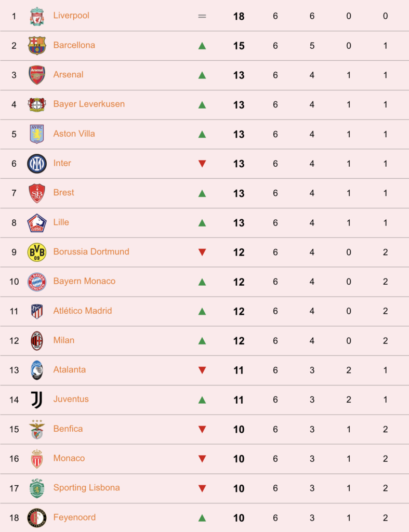The width and height of the screenshot is (409, 532).
Task: Click the Barcellona club crest
Action: tap(37, 46)
